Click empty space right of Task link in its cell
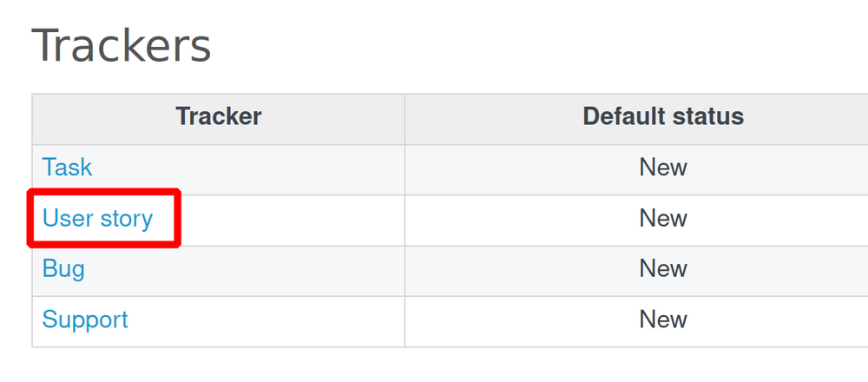This screenshot has width=868, height=382. click(x=260, y=168)
